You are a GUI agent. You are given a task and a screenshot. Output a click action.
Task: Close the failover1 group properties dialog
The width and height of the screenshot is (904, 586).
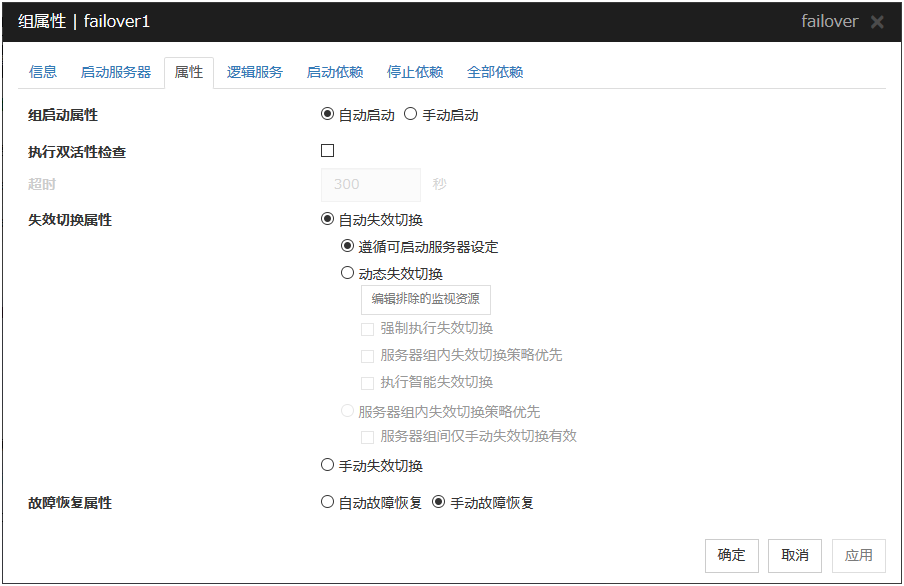point(877,22)
